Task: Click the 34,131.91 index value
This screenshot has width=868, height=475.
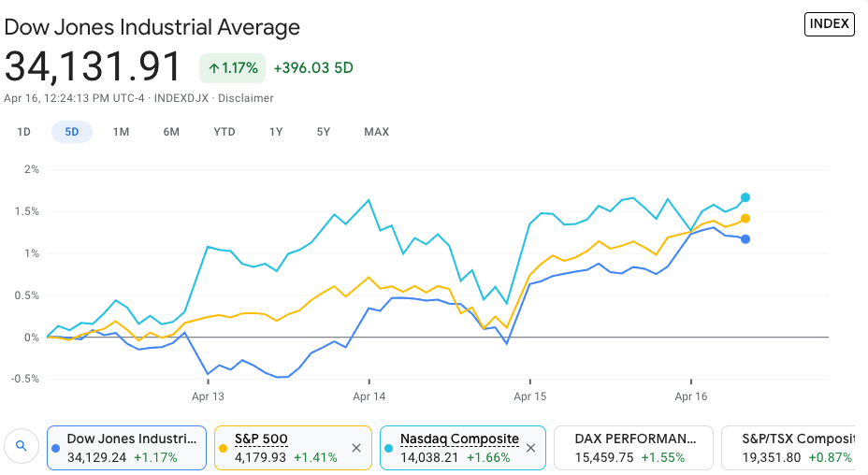Action: (x=93, y=66)
